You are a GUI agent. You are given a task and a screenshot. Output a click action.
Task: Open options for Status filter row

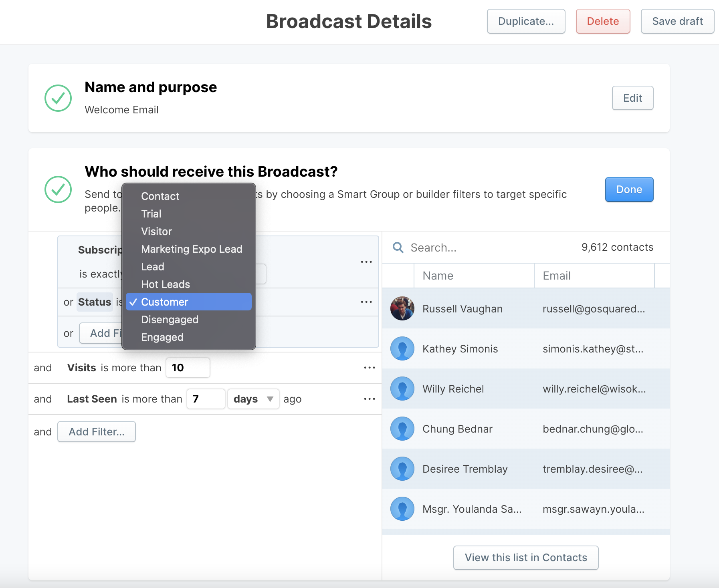[366, 302]
